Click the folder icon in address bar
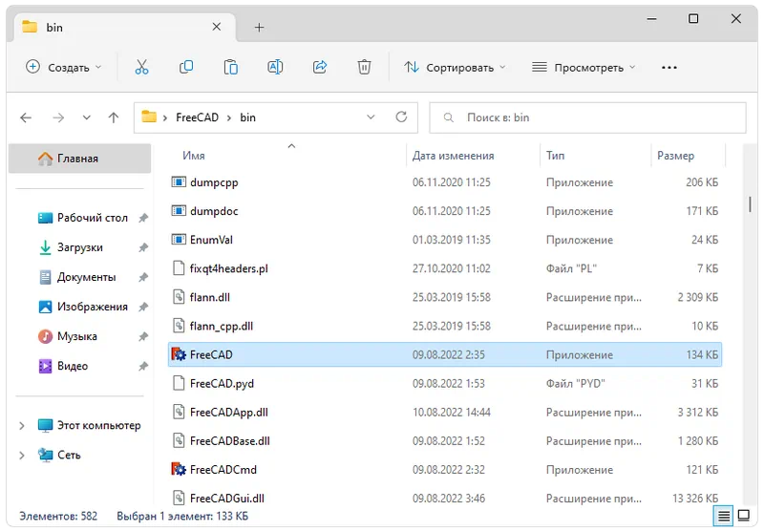This screenshot has height=532, width=764. click(149, 117)
